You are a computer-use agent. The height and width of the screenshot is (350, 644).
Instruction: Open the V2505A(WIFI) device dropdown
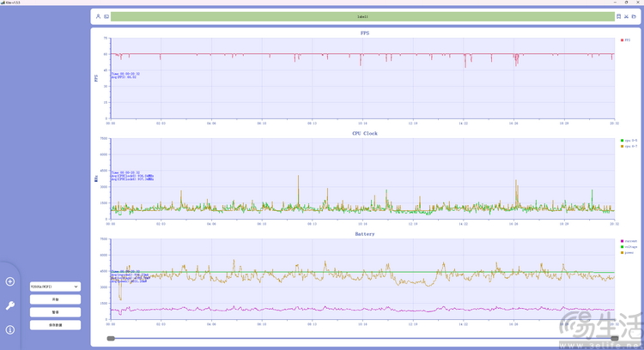55,287
